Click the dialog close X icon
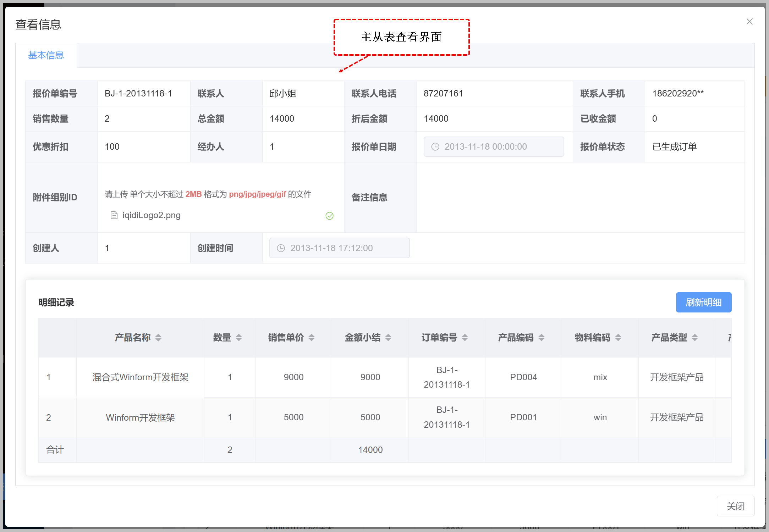769x532 pixels. pos(749,22)
